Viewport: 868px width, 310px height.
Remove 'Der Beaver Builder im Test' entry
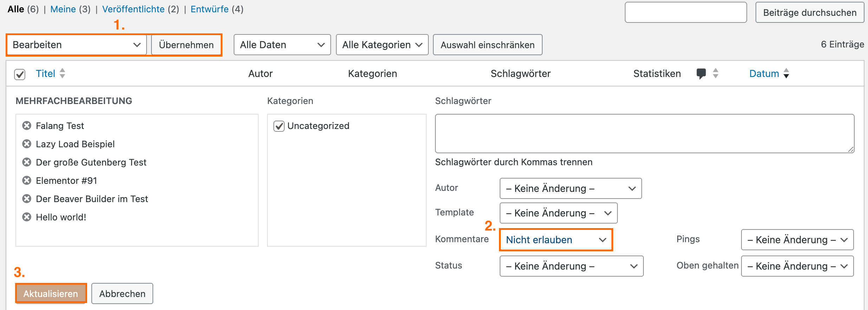click(27, 199)
